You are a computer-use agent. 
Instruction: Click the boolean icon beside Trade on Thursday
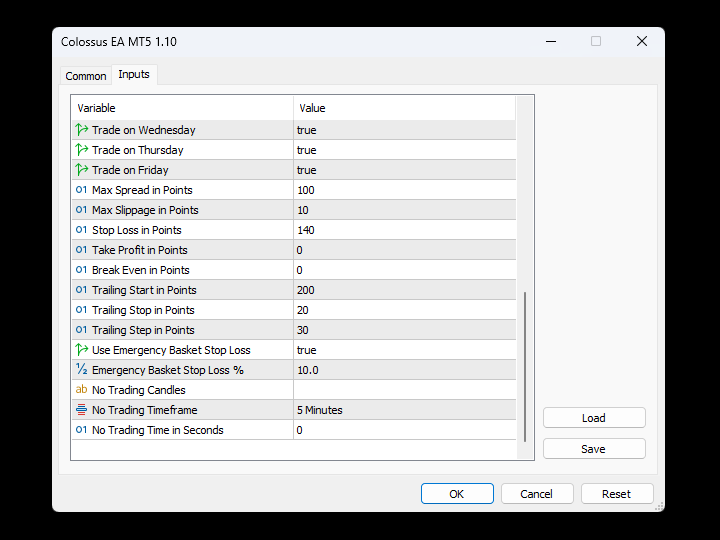[82, 150]
